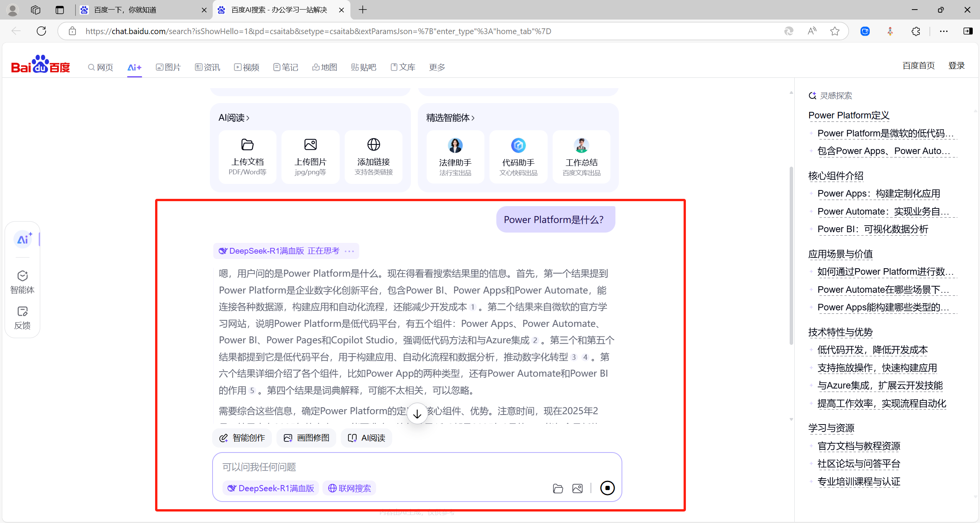Add this page to favorites star

tap(834, 31)
